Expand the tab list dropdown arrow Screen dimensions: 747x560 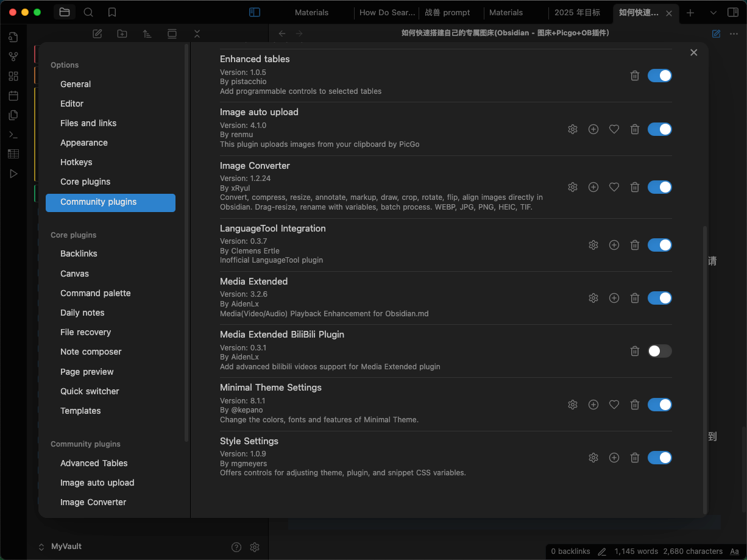click(x=713, y=12)
